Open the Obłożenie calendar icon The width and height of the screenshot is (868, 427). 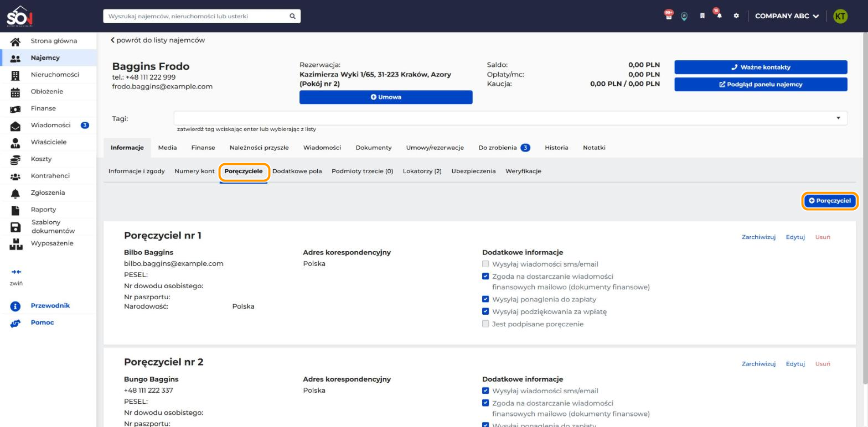point(15,92)
